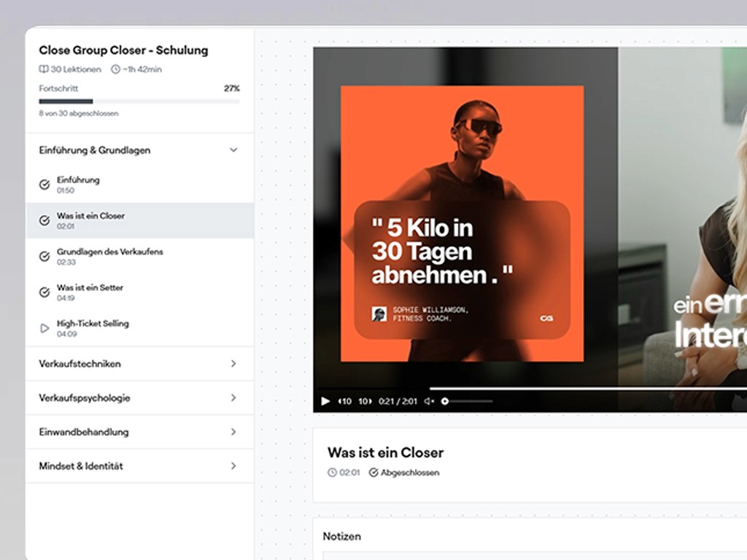Click the clock icon next to ~1h 42min
The image size is (747, 560).
point(115,69)
